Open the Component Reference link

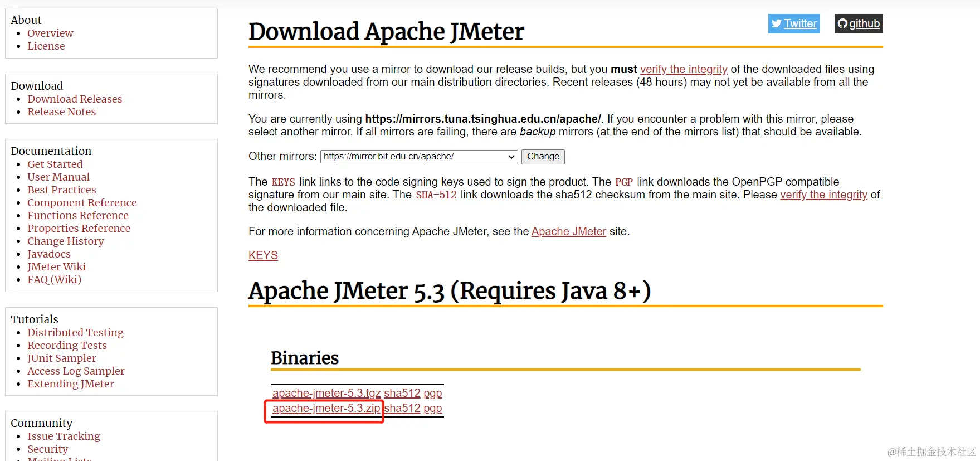tap(82, 202)
